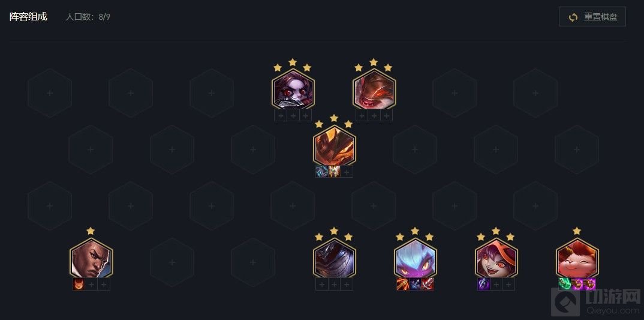644x320 pixels.
Task: Add an item to Poppy's first empty slot
Action: (281, 115)
